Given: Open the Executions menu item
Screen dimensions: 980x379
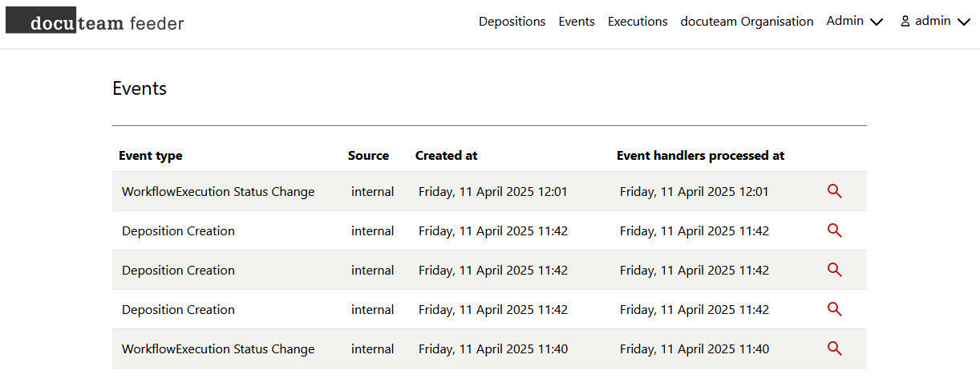Looking at the screenshot, I should [638, 22].
